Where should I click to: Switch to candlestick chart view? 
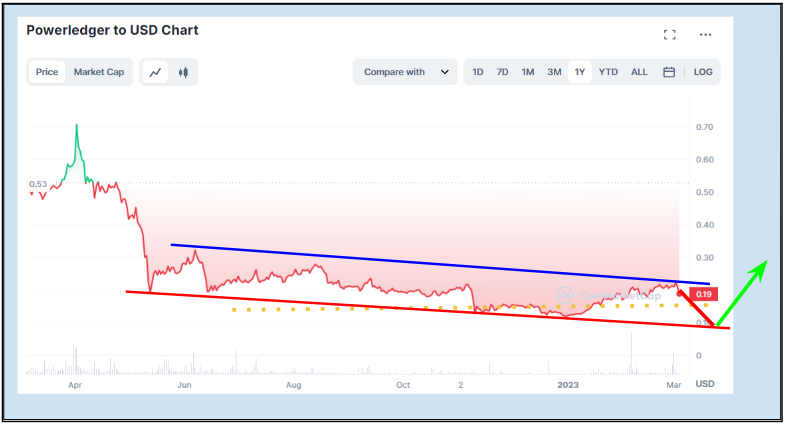coord(183,72)
